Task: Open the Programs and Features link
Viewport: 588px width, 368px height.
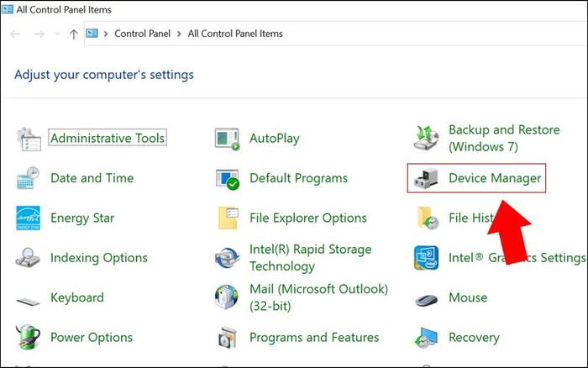Action: 314,337
